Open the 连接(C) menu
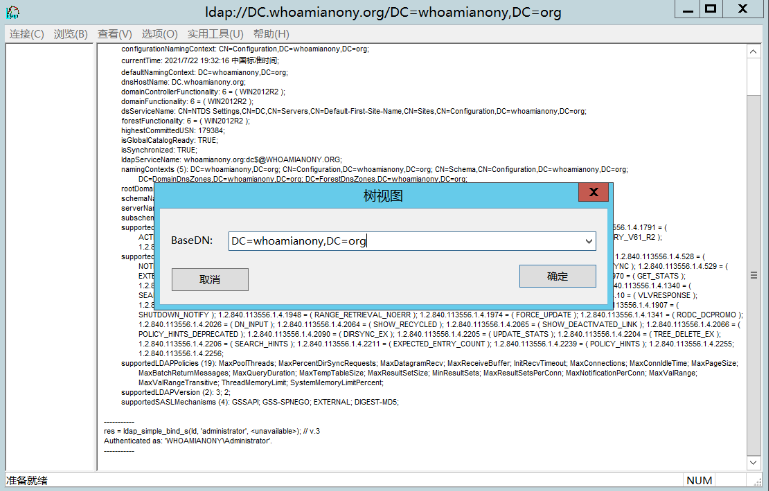 [x=26, y=34]
